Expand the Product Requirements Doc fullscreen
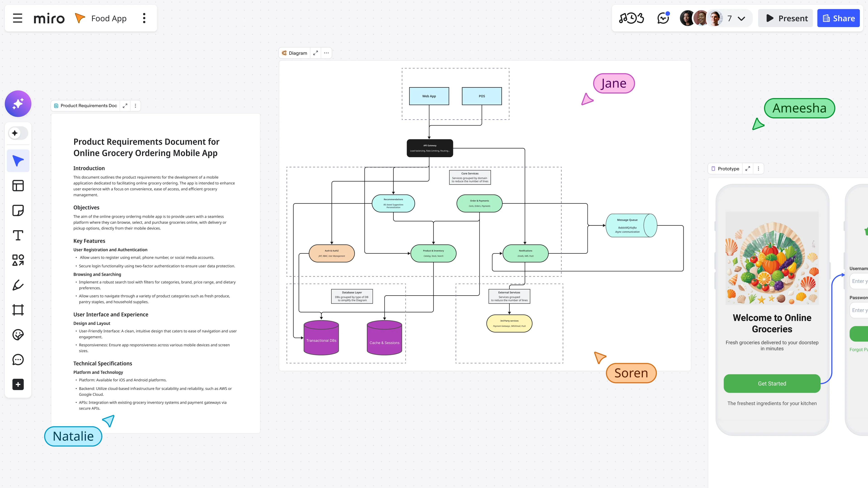 pyautogui.click(x=125, y=106)
